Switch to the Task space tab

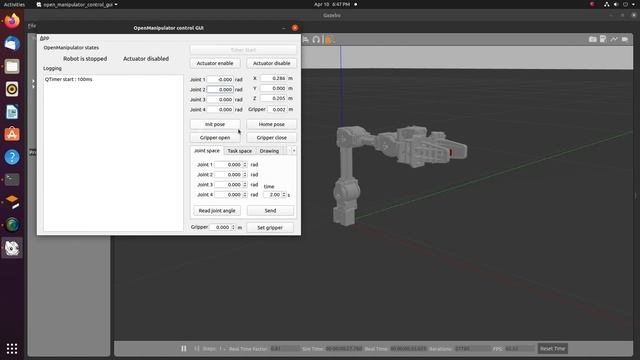[240, 151]
